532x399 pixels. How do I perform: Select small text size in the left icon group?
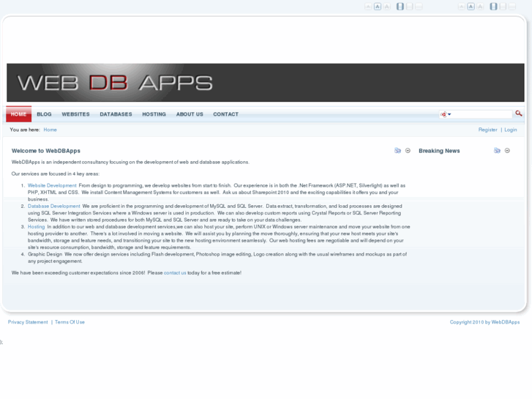368,7
